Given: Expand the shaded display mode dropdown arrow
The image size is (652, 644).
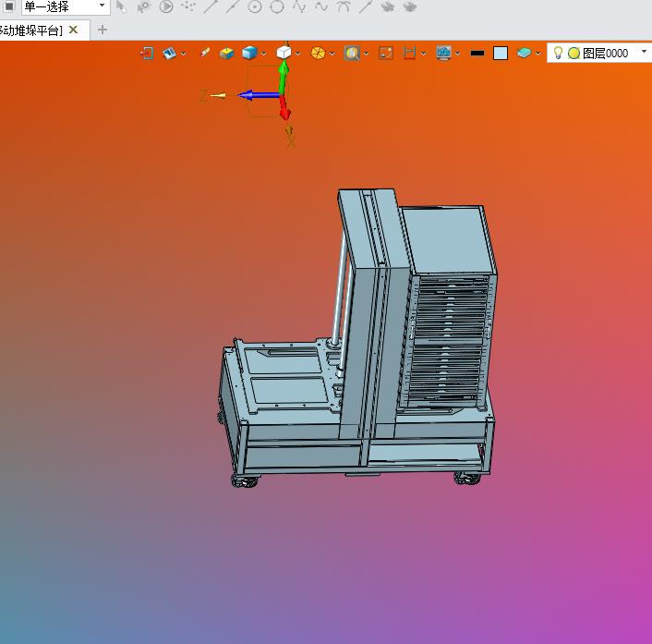Looking at the screenshot, I should 263,54.
